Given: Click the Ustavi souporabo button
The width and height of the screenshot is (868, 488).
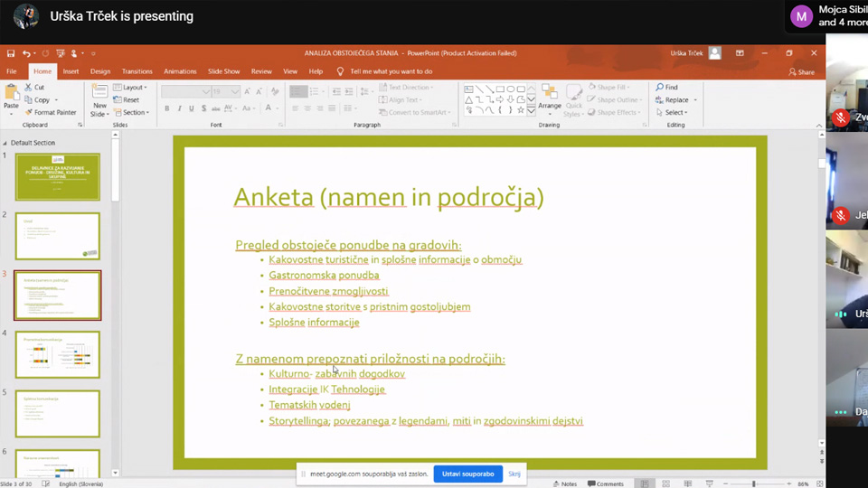Looking at the screenshot, I should click(x=467, y=474).
